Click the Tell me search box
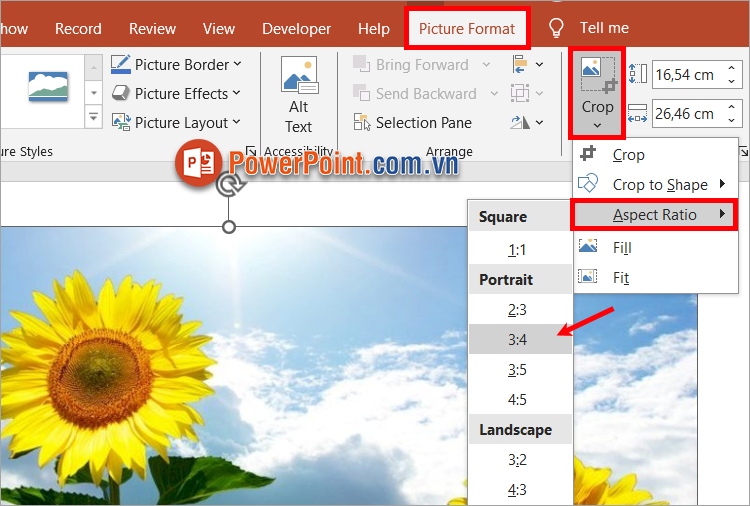Screen dimensions: 750x506 click(x=604, y=28)
